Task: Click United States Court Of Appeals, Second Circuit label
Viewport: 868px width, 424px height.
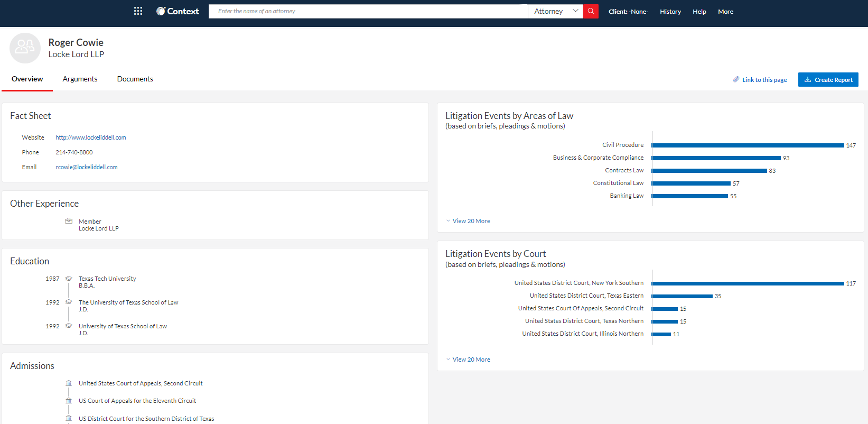Action: coord(581,308)
